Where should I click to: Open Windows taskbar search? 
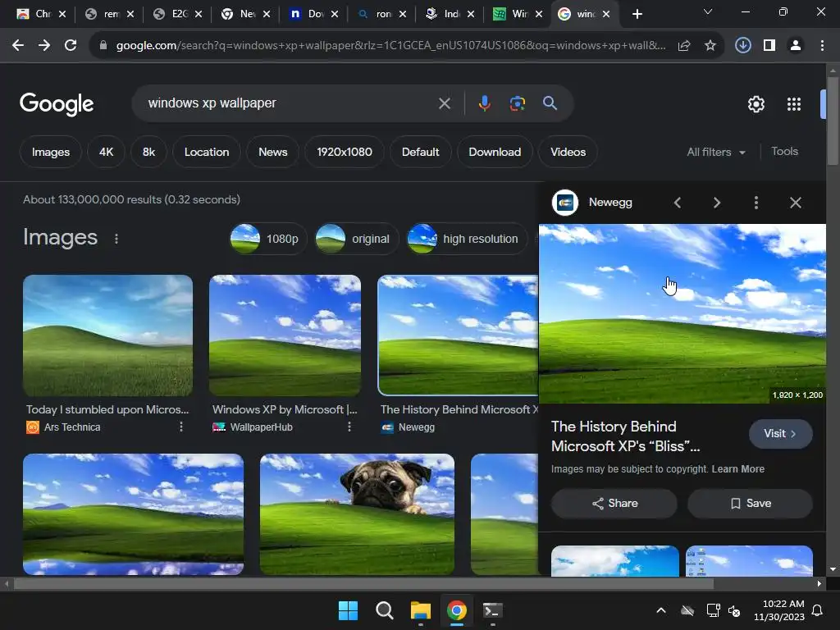pos(384,610)
